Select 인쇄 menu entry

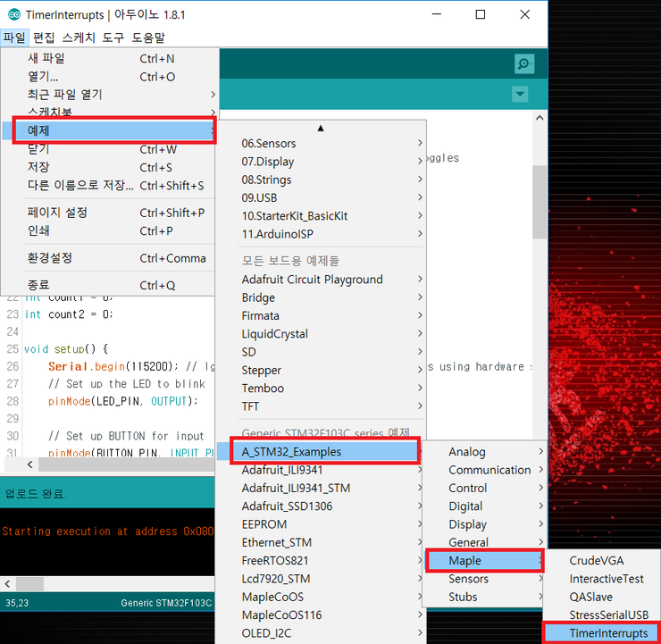click(x=110, y=231)
